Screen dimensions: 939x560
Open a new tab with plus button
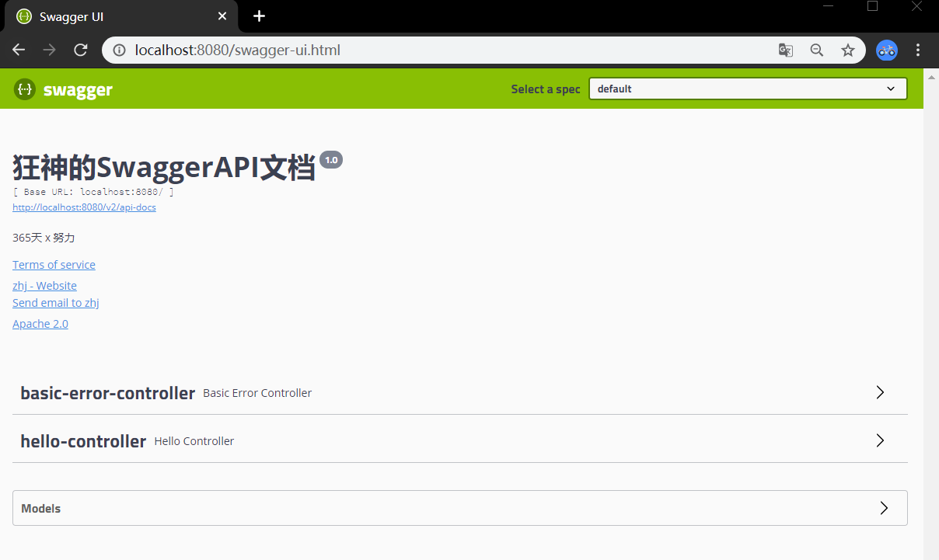260,16
